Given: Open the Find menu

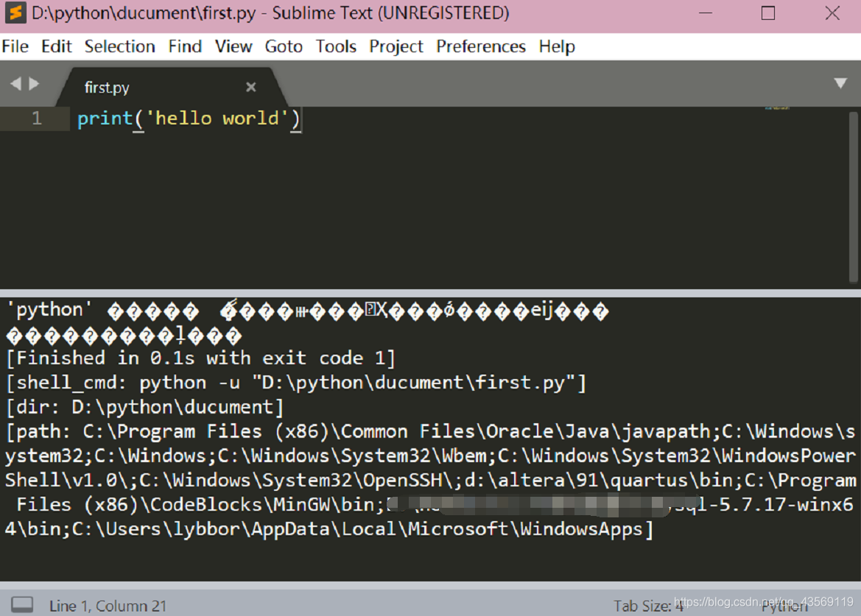Looking at the screenshot, I should [x=185, y=46].
